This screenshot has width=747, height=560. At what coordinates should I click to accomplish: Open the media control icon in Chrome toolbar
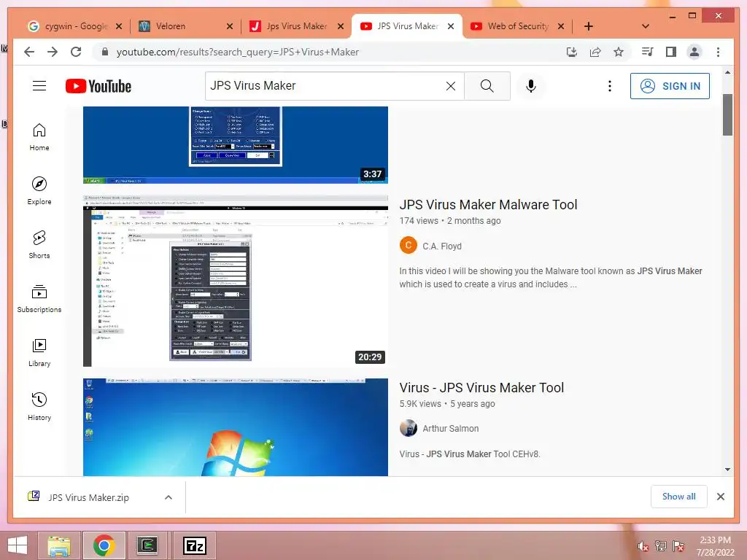(648, 52)
